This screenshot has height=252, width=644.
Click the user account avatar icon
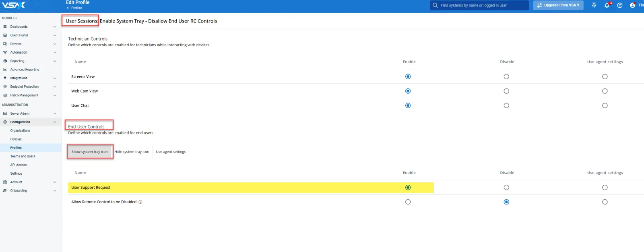[x=633, y=5]
